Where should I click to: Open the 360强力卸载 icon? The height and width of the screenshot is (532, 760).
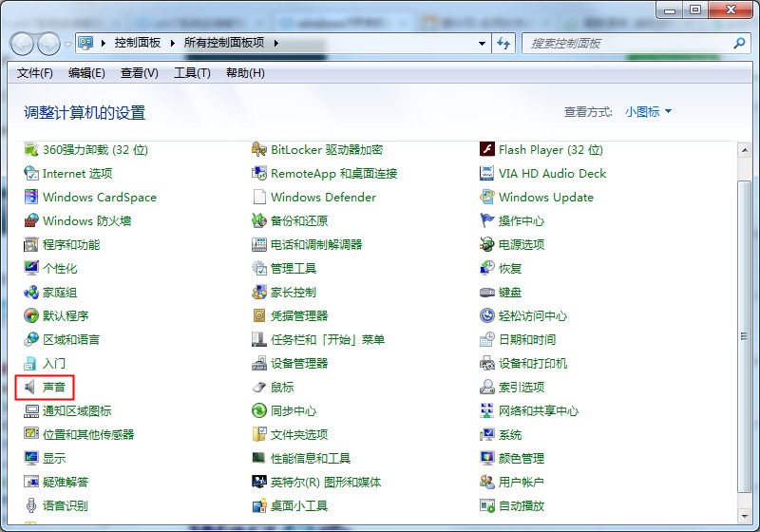(x=31, y=149)
